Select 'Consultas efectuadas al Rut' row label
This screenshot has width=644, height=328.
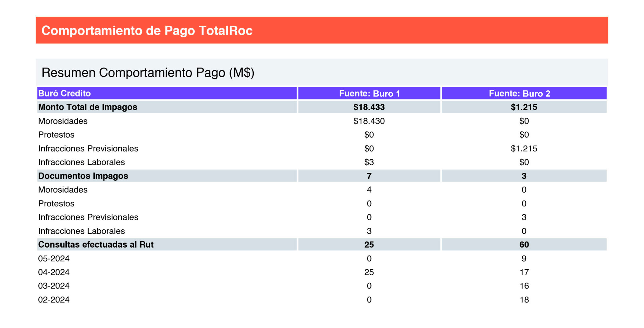pyautogui.click(x=96, y=245)
